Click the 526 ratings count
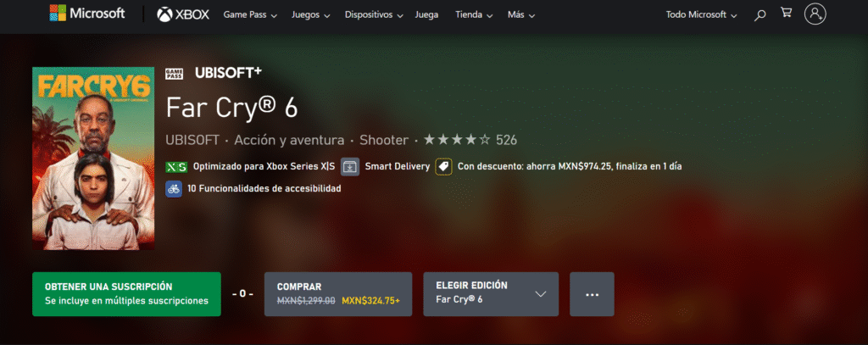868x345 pixels. coord(507,140)
